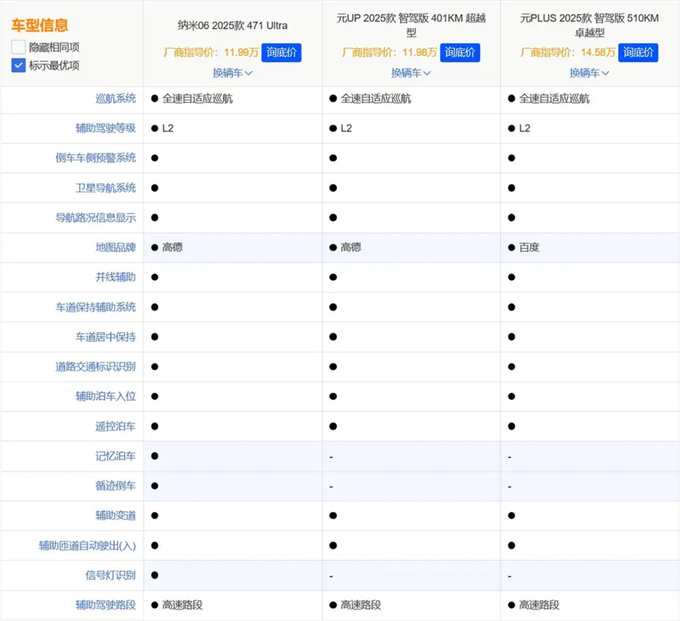Viewport: 680px width, 621px height.
Task: Click 询底价 for 元PLUS 2025款
Action: click(x=638, y=52)
